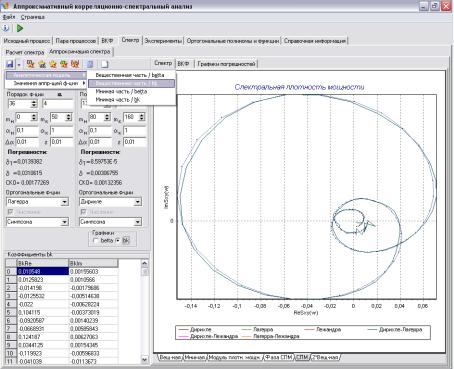This screenshot has height=369, width=454.
Task: Toggle the greyed checkbox below the Лагерра dropdown
Action: coord(10,212)
